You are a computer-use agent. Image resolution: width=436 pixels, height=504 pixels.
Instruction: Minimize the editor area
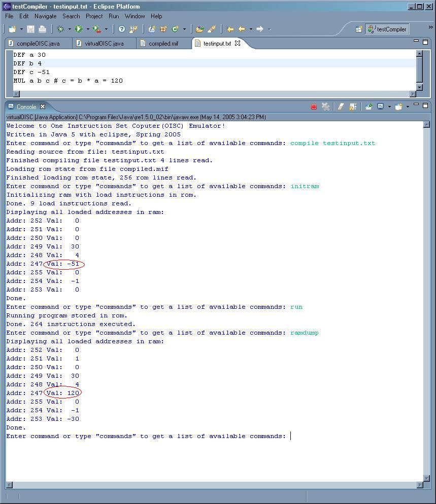pyautogui.click(x=416, y=41)
